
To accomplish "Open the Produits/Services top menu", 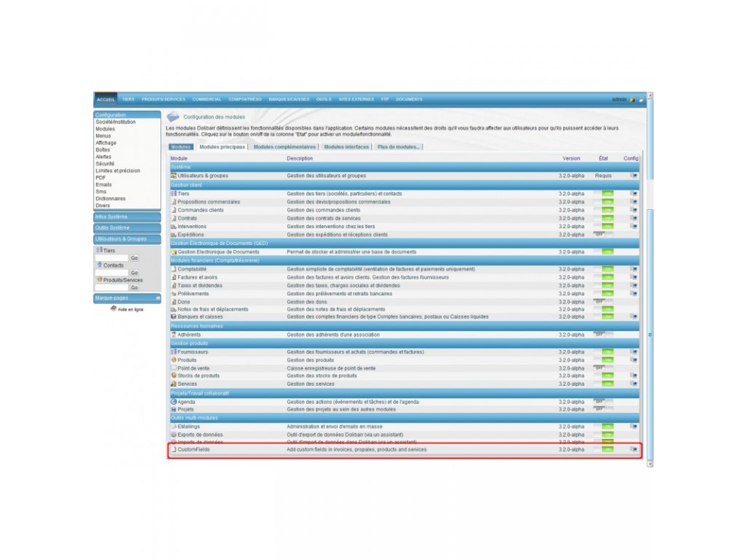I will (163, 99).
